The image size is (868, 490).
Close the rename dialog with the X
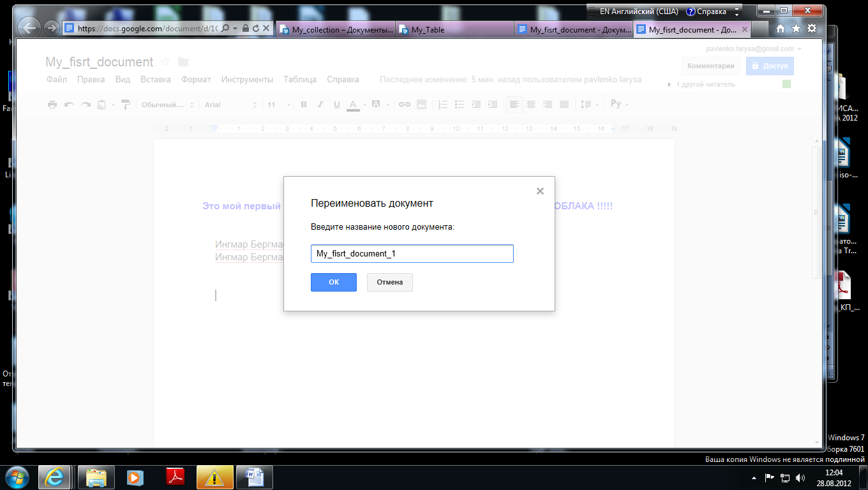(x=540, y=191)
